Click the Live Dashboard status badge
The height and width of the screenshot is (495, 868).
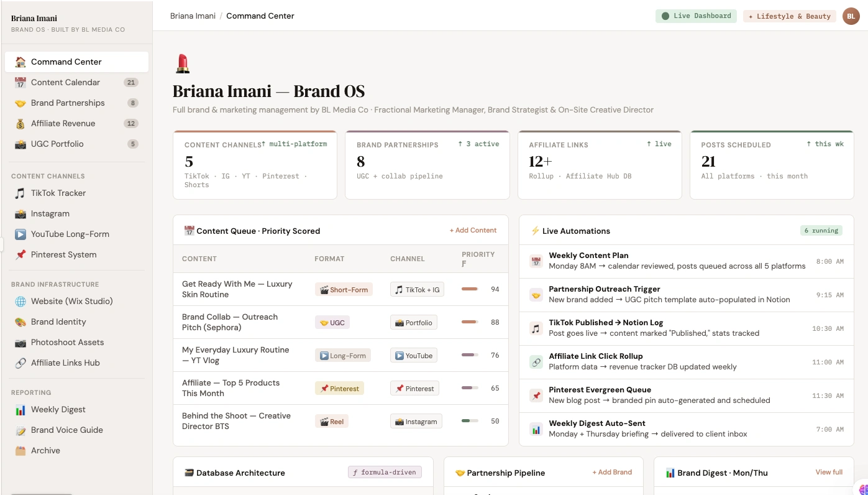point(696,16)
